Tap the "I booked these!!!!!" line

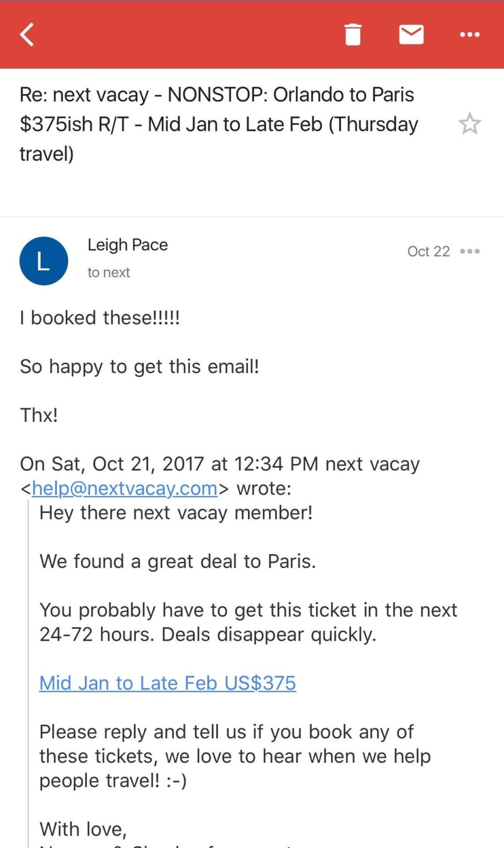100,318
